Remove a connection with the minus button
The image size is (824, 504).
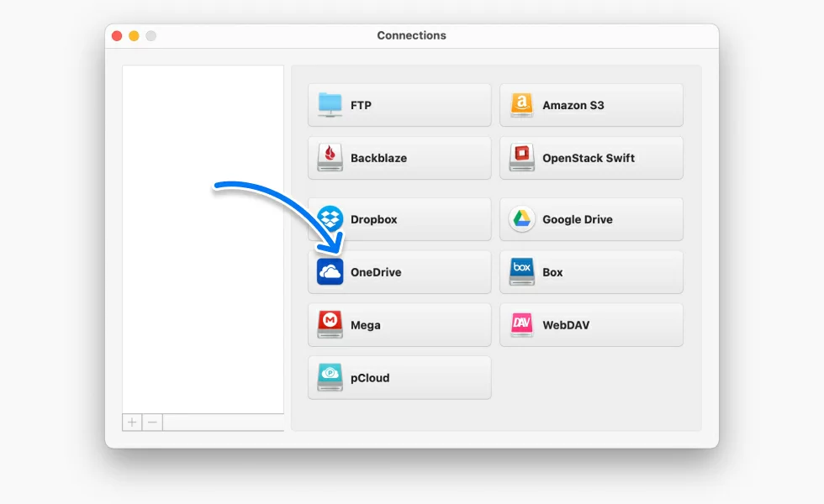point(152,423)
